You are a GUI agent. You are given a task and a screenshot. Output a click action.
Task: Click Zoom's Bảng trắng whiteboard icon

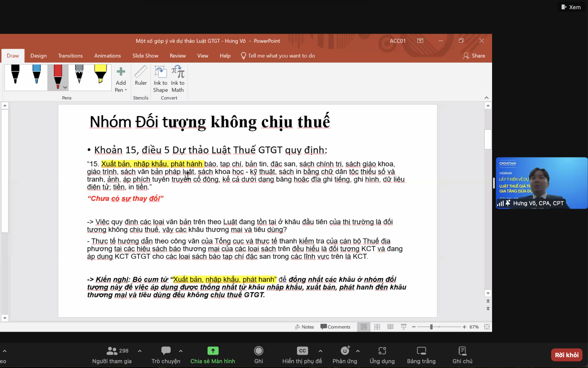point(421,355)
